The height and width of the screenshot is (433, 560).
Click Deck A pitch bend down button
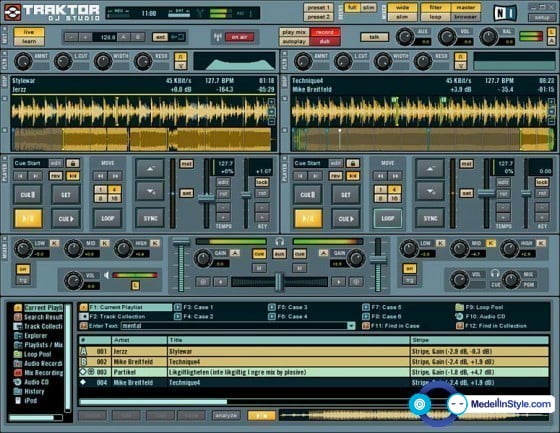pyautogui.click(x=150, y=191)
